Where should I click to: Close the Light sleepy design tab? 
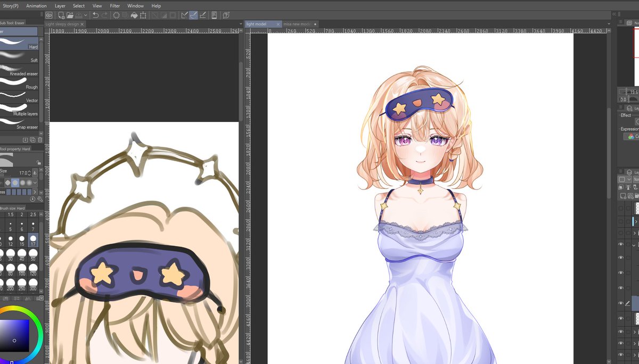click(x=82, y=24)
